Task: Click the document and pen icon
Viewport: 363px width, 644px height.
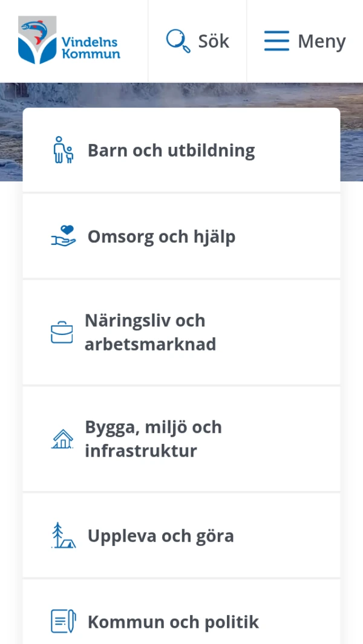Action: click(63, 622)
